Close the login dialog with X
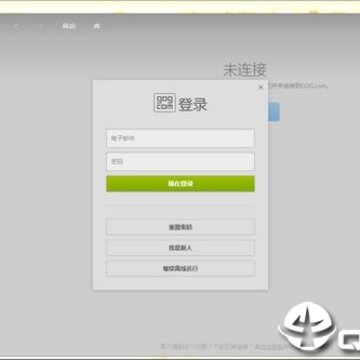 pos(261,87)
